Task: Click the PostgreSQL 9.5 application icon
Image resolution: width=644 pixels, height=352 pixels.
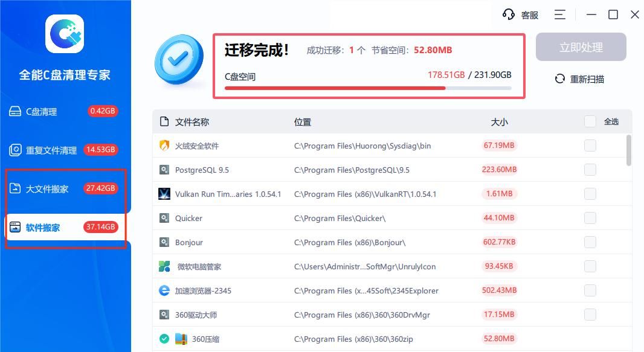Action: click(x=164, y=170)
